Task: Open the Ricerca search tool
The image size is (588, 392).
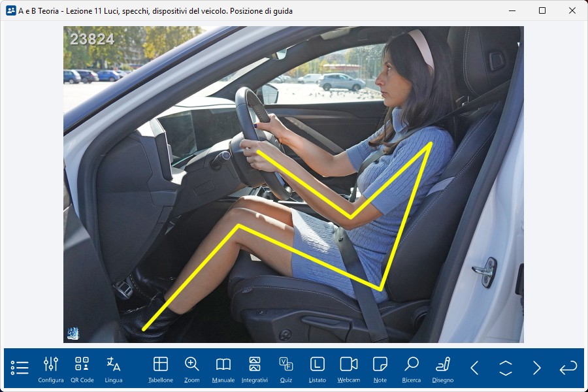Action: click(x=412, y=368)
